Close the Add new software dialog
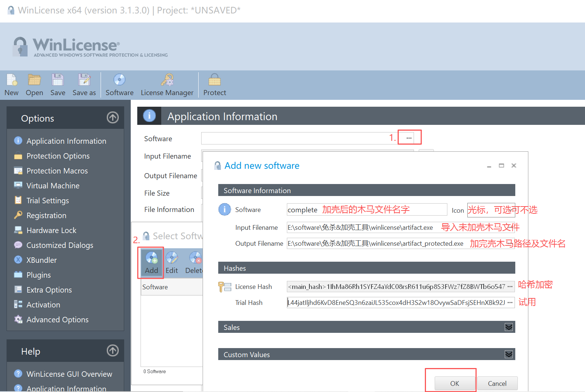This screenshot has height=392, width=585. pyautogui.click(x=514, y=166)
